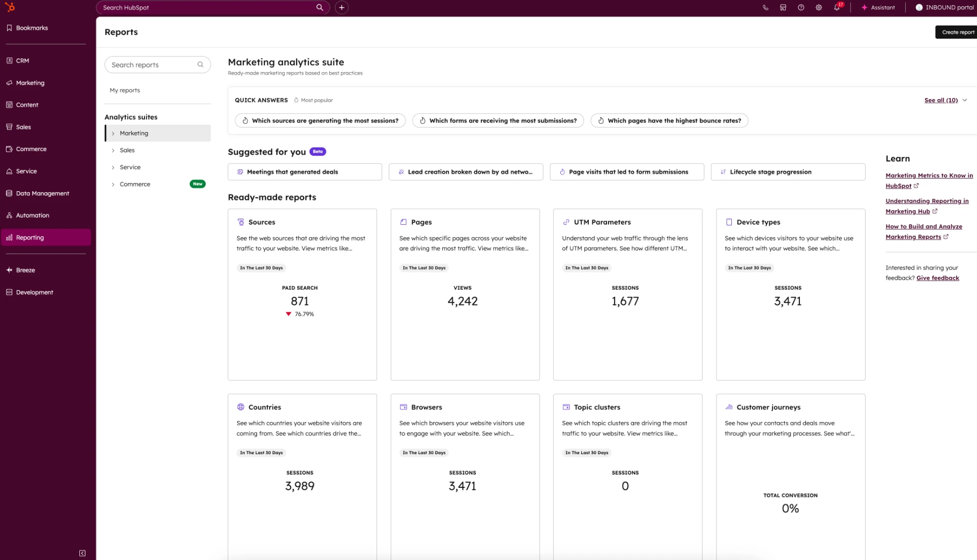The width and height of the screenshot is (977, 560).
Task: Open Marketing Metrics to Know in HubSpot
Action: coord(929,181)
